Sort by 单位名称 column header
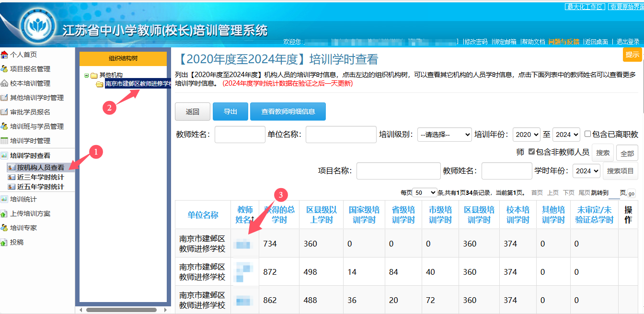 click(203, 215)
